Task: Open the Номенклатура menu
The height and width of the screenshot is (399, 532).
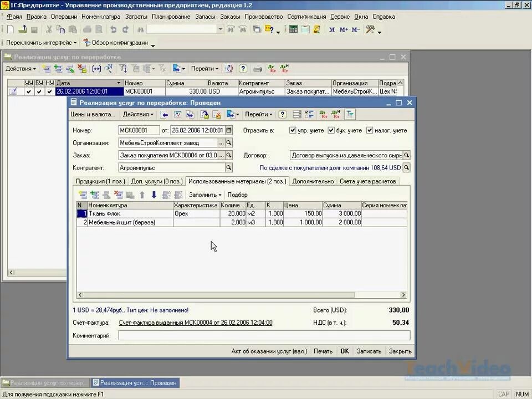Action: (101, 17)
